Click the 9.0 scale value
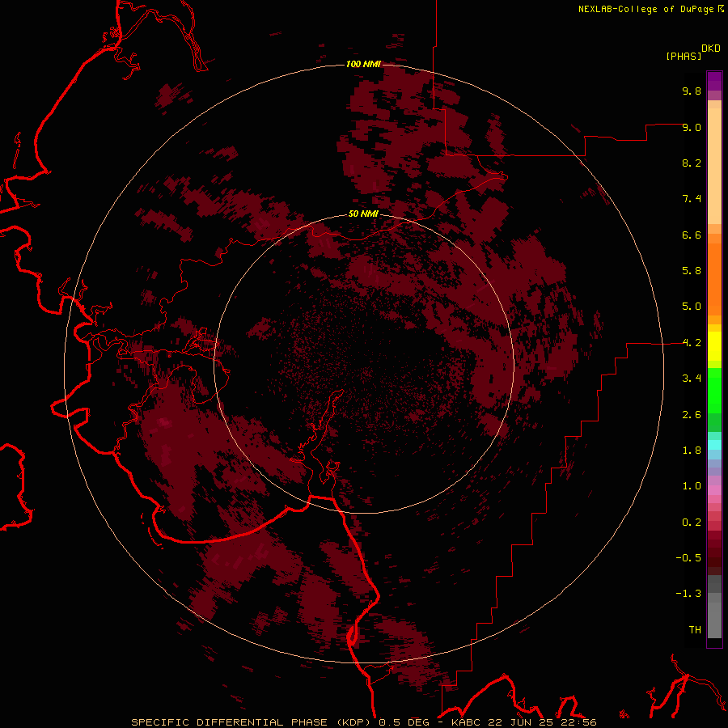The image size is (728, 728). [692, 127]
